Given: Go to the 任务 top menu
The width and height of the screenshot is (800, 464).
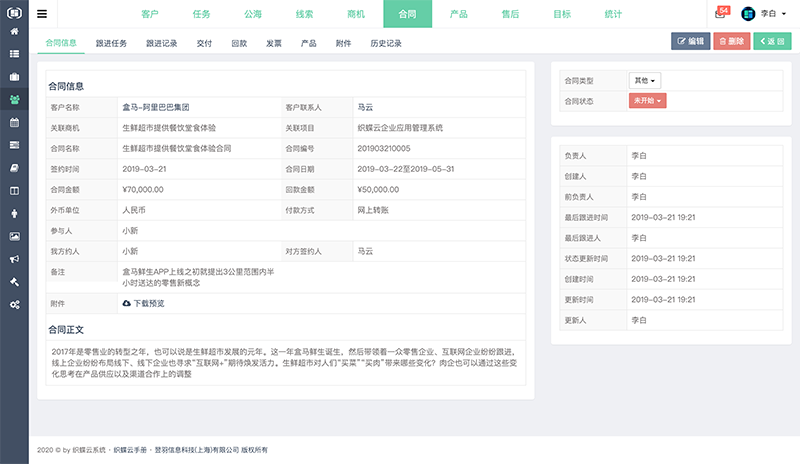Looking at the screenshot, I should 201,14.
